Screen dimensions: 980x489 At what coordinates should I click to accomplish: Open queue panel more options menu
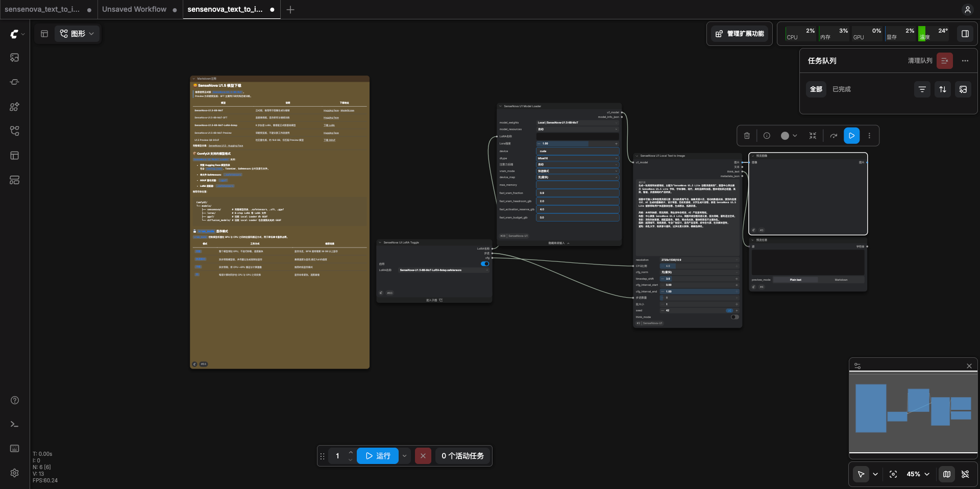pyautogui.click(x=965, y=61)
